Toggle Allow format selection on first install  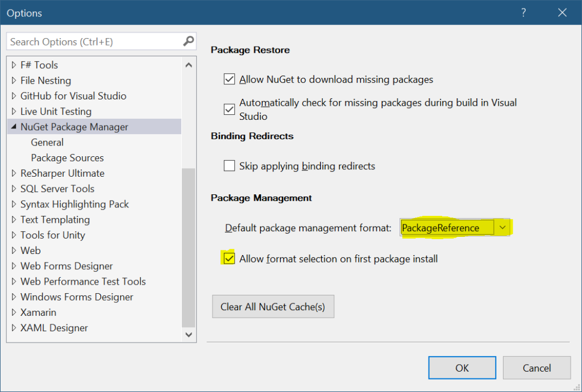point(230,259)
